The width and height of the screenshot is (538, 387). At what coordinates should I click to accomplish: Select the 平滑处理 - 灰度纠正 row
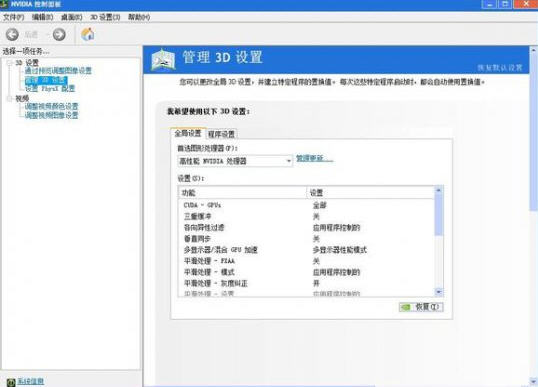click(x=307, y=283)
